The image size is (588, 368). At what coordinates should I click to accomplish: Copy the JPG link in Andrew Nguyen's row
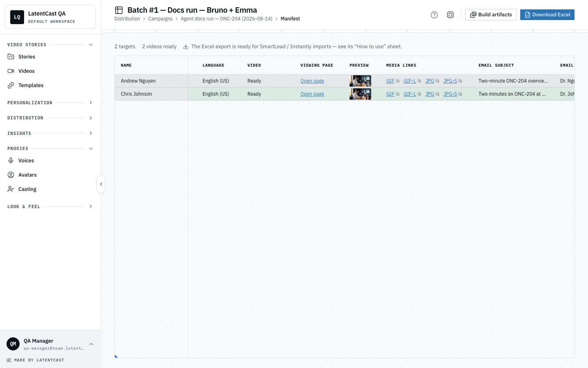point(437,81)
